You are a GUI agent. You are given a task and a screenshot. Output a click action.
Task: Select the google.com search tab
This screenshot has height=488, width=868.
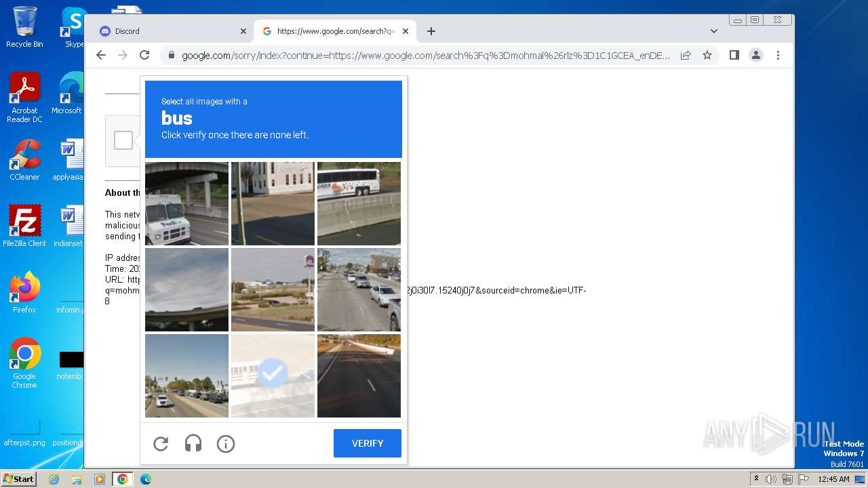[x=336, y=31]
